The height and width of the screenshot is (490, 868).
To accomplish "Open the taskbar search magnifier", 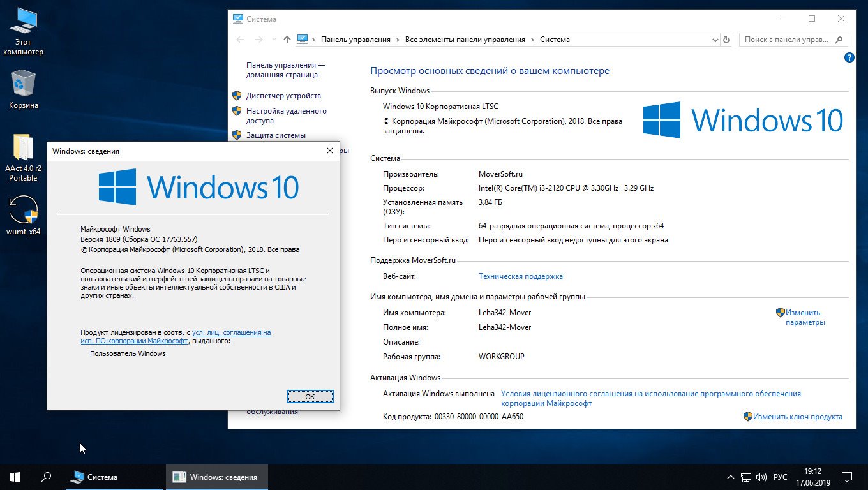I will tap(46, 477).
